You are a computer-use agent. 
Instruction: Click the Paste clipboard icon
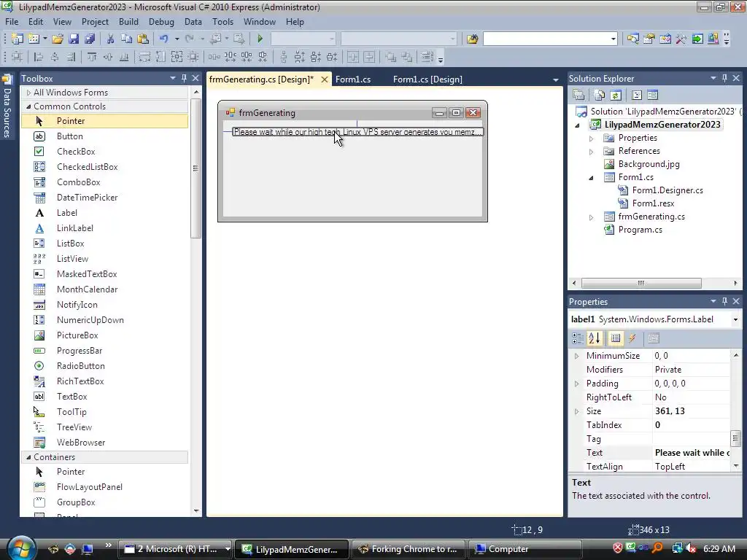click(142, 39)
